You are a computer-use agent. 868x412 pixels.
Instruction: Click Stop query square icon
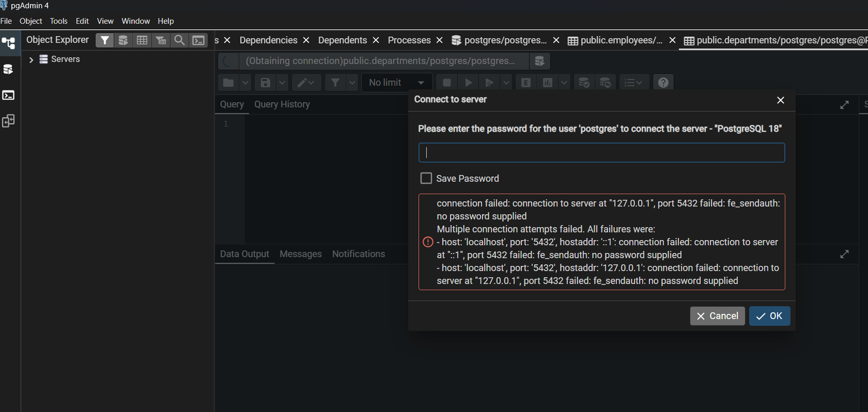447,82
